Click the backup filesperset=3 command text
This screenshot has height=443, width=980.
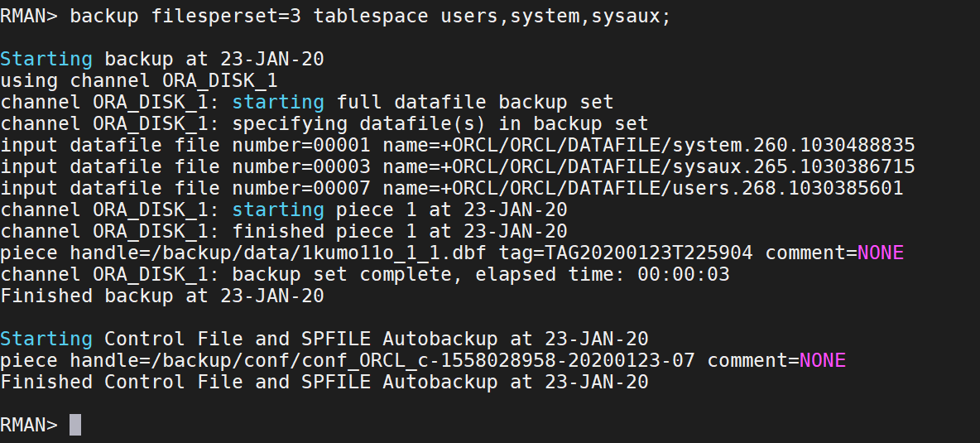click(x=370, y=16)
